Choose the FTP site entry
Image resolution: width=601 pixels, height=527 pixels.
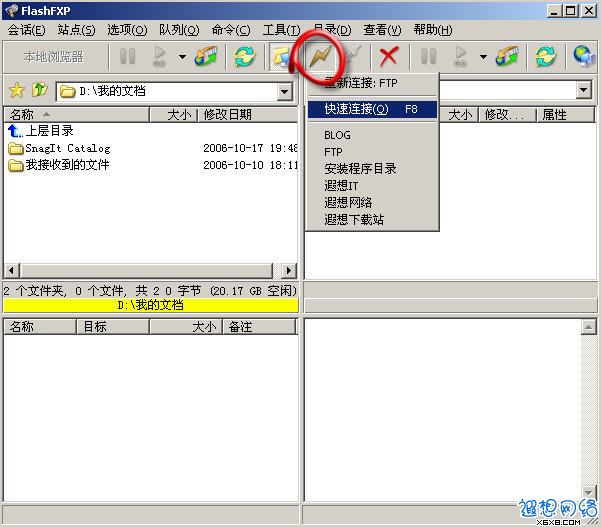click(x=372, y=152)
